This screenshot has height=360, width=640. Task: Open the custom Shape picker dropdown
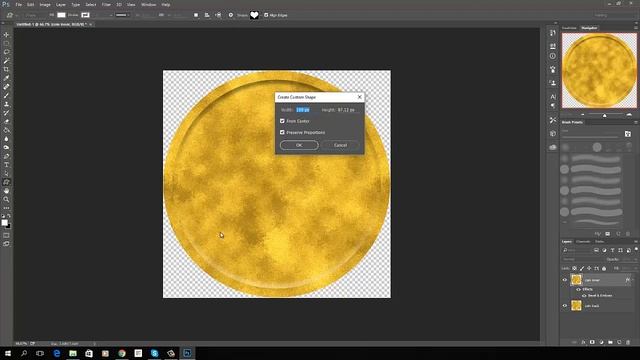254,15
